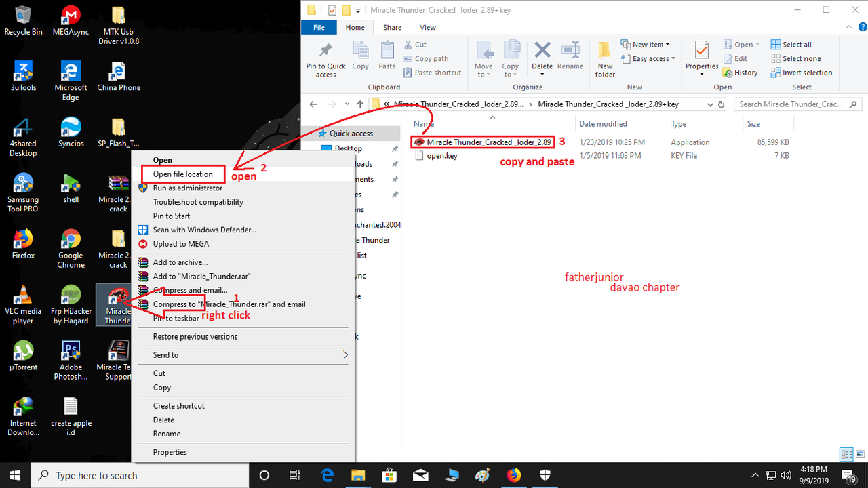The width and height of the screenshot is (868, 488).
Task: Switch to the Share ribbon tab
Action: pyautogui.click(x=392, y=27)
